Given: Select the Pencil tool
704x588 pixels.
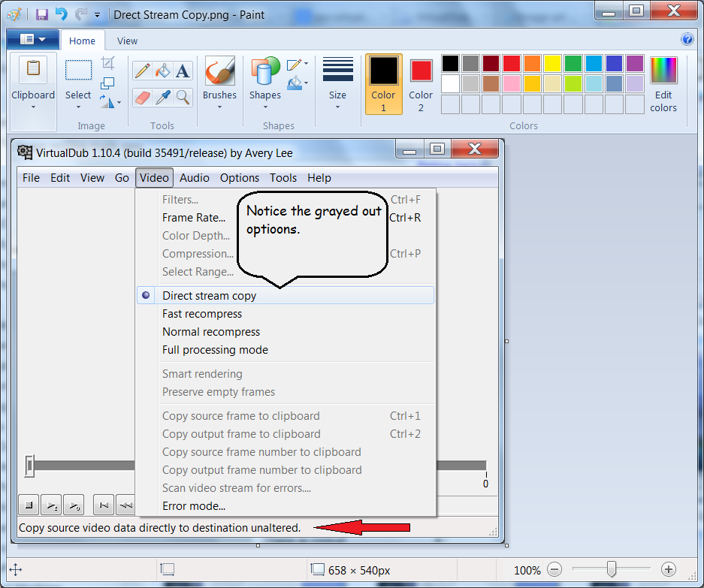Looking at the screenshot, I should (x=142, y=71).
